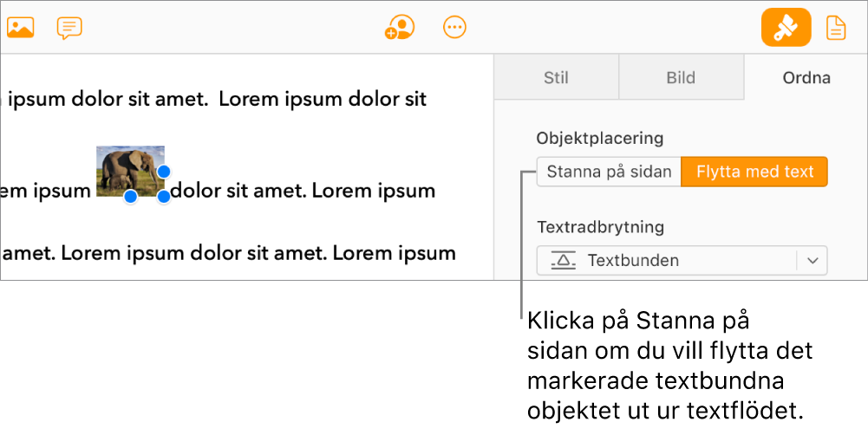Click the right-middle selection handle of image
868x435 pixels.
click(163, 172)
